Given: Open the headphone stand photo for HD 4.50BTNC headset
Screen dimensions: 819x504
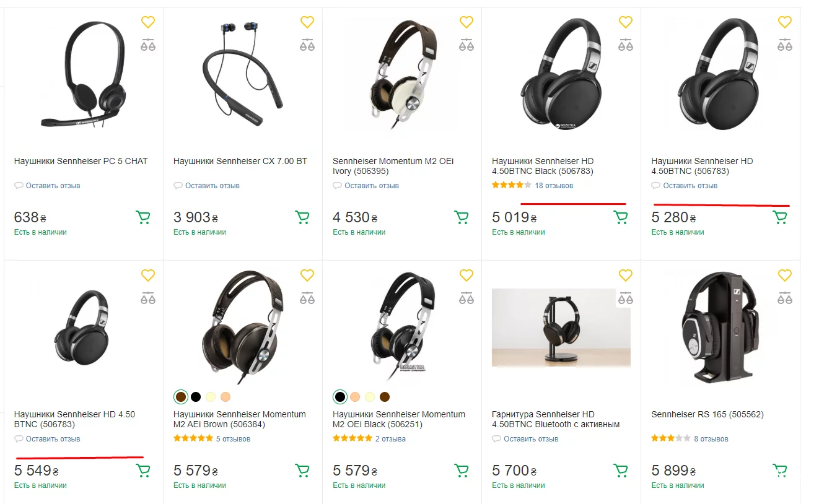Looking at the screenshot, I should [x=561, y=328].
